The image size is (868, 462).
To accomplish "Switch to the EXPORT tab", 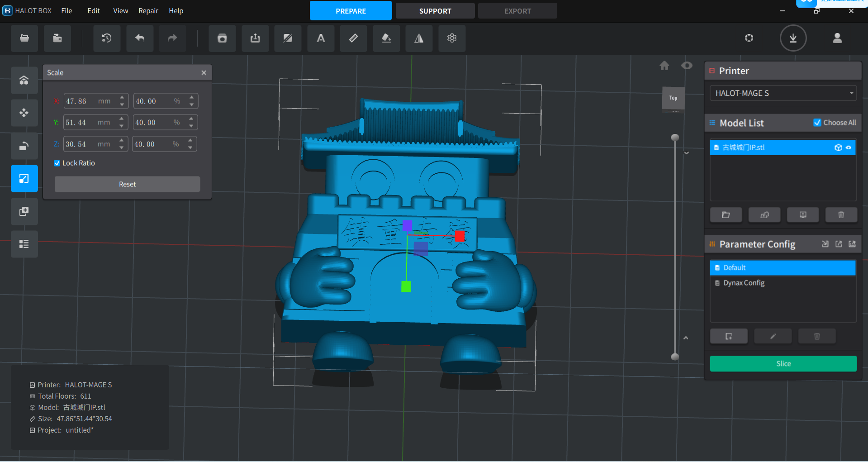I will pos(517,11).
